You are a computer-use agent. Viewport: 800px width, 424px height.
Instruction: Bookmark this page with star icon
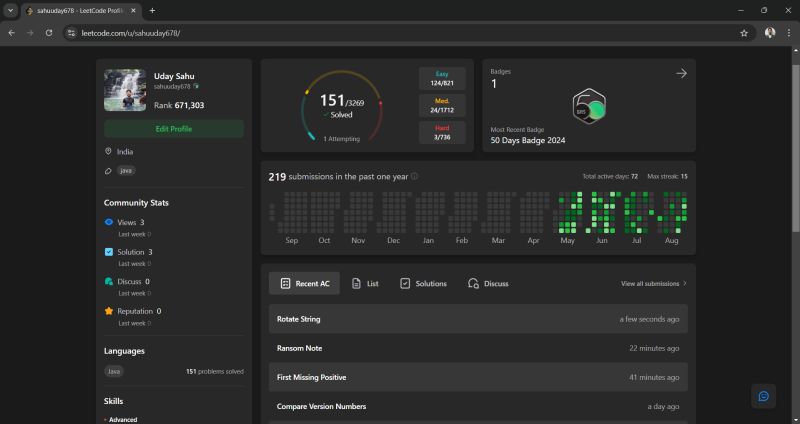point(744,32)
